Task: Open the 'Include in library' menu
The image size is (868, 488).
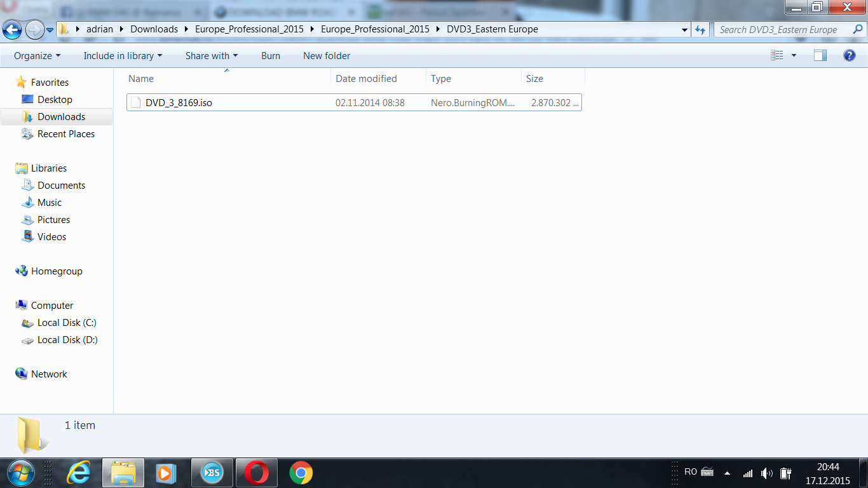Action: [123, 56]
